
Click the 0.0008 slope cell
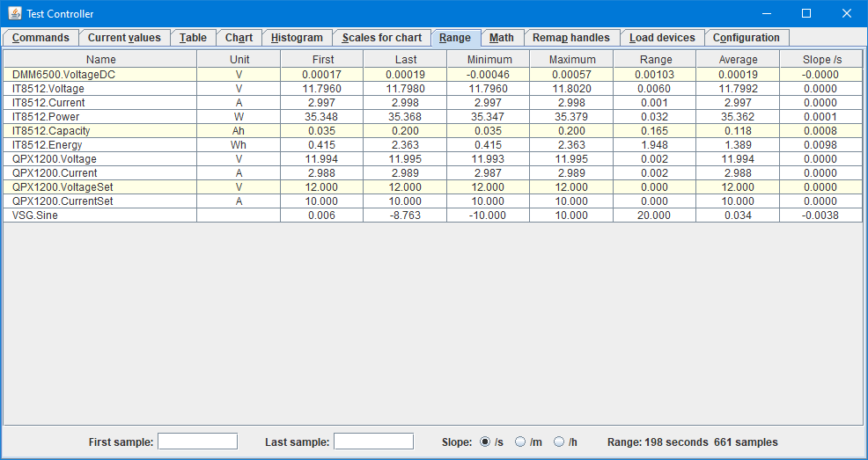click(x=821, y=131)
